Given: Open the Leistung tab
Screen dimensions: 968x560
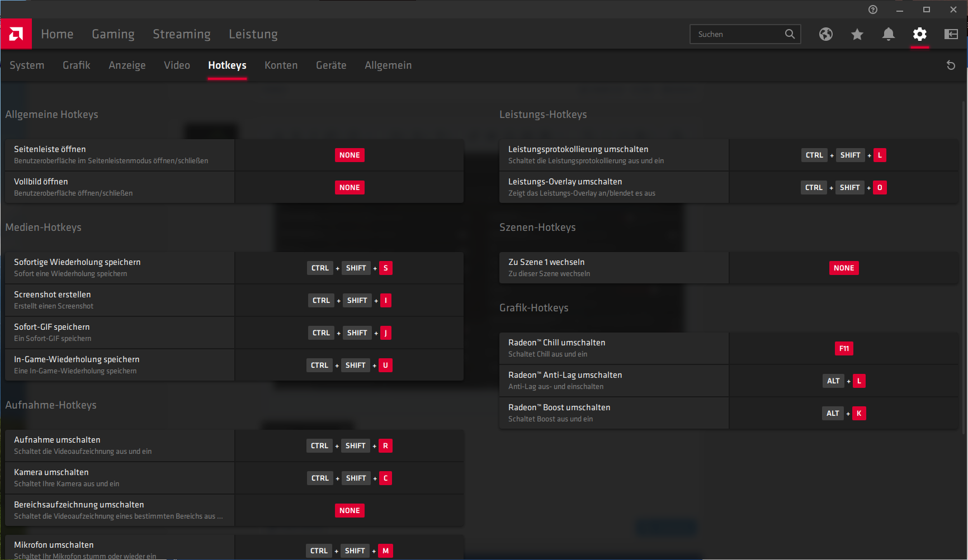Looking at the screenshot, I should point(253,34).
